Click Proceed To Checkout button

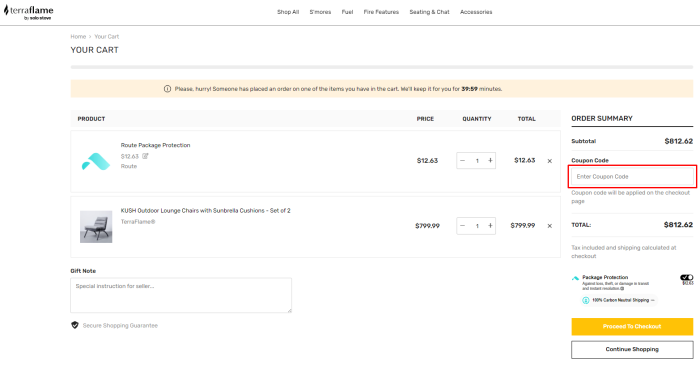632,327
